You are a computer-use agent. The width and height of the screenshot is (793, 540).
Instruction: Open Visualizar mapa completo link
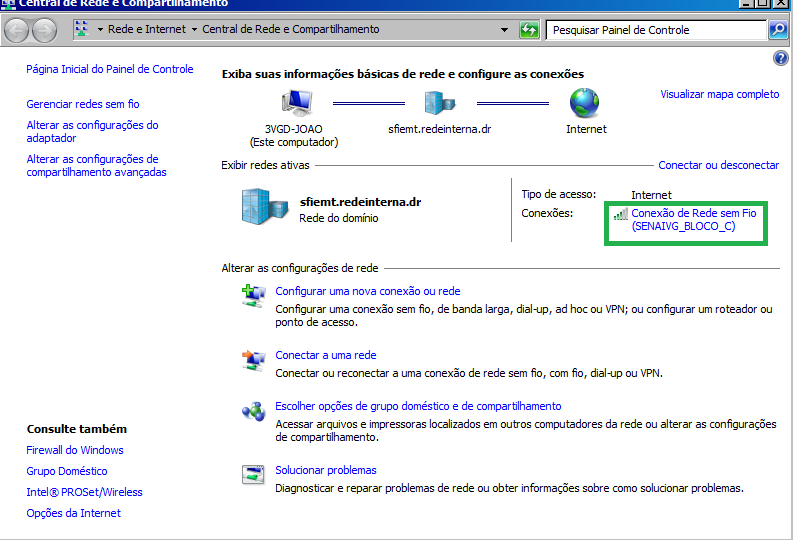[x=719, y=94]
